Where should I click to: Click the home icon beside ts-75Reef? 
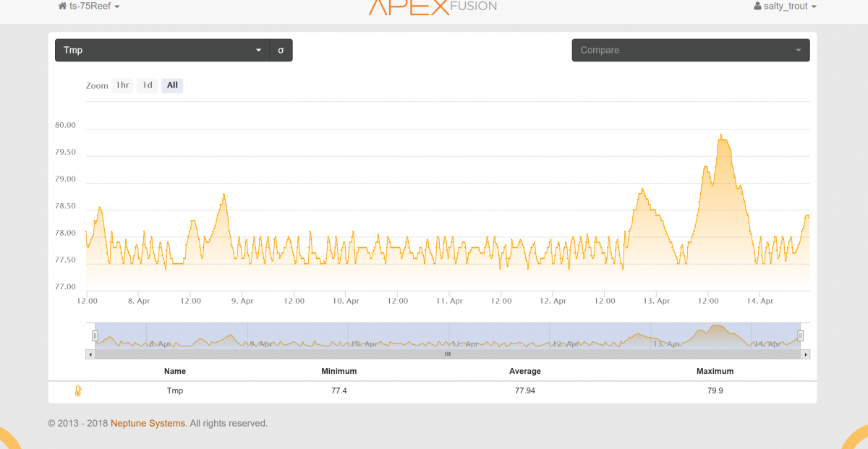(62, 6)
